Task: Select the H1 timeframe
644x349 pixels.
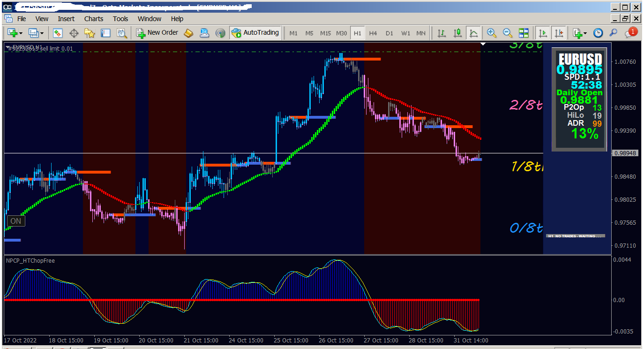Action: point(358,33)
